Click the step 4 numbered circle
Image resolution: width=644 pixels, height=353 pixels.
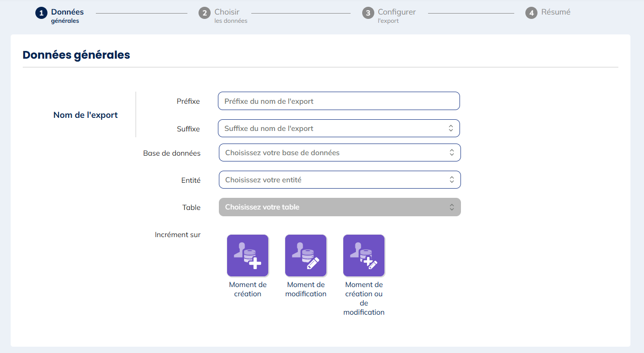tap(531, 13)
